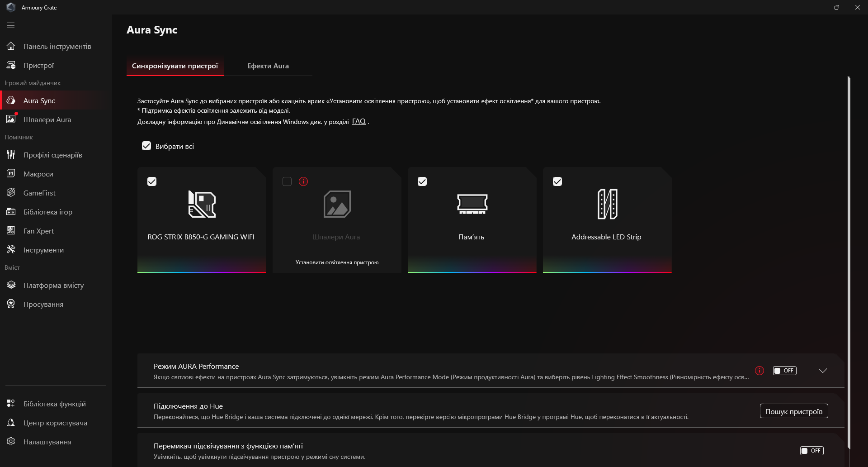Image resolution: width=868 pixels, height=467 pixels.
Task: Switch to the Синхронізувати пристрої tab
Action: point(175,66)
